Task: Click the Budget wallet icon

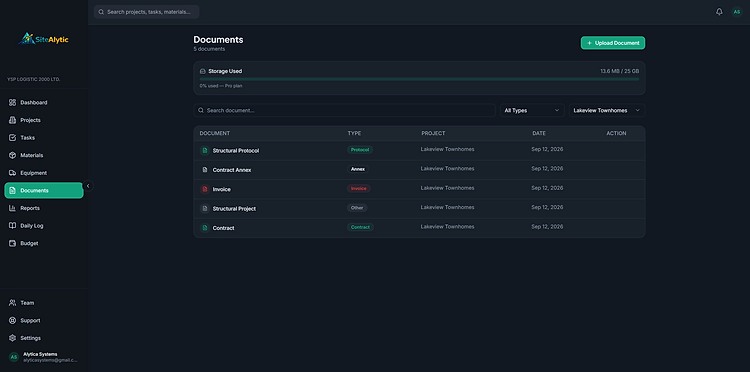Action: (12, 243)
